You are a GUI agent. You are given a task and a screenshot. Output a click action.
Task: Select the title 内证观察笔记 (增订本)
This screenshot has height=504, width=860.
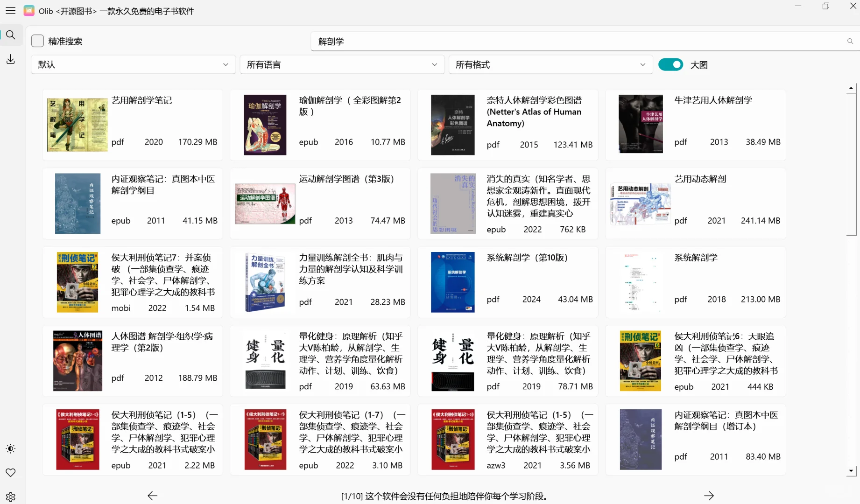[726, 421]
